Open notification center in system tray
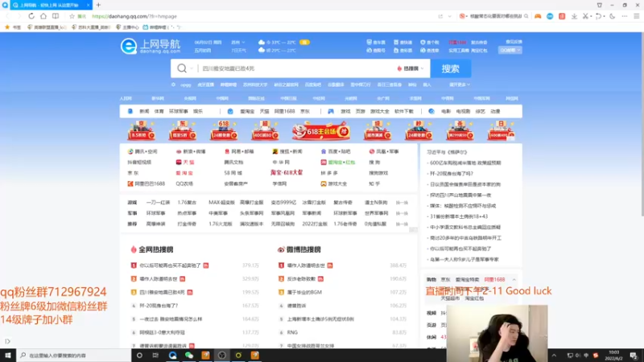 point(634,356)
